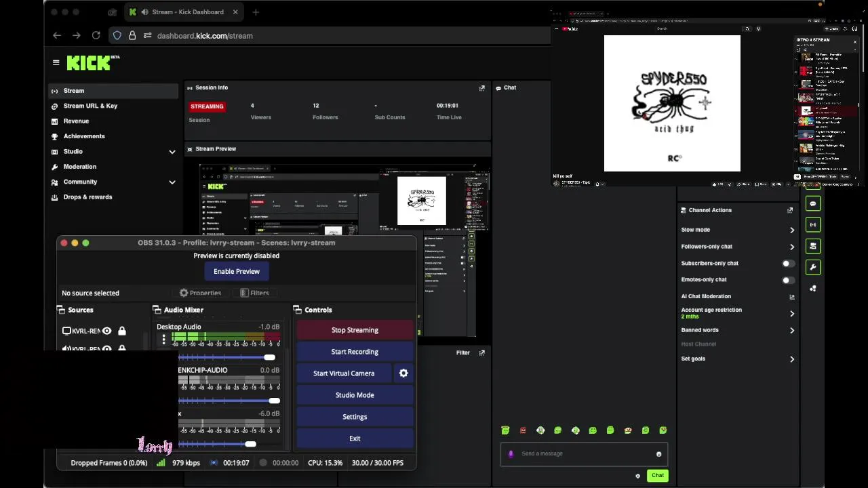Open the emoji picker in chat input
Screen dimensions: 868x488
658,454
